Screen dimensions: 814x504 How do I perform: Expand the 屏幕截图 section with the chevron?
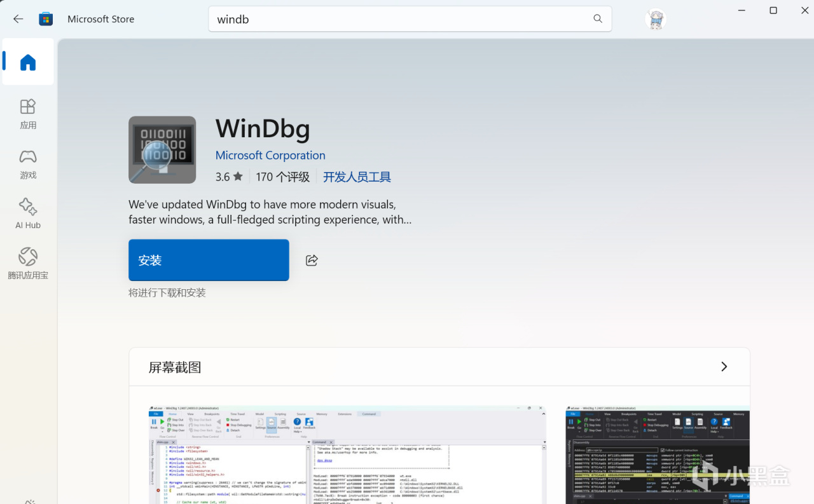724,367
